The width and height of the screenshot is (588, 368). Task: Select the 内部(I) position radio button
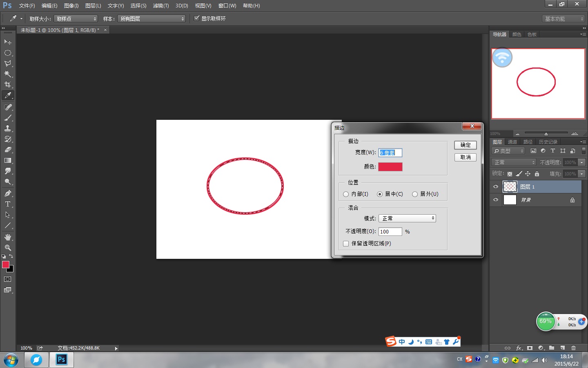pyautogui.click(x=346, y=194)
